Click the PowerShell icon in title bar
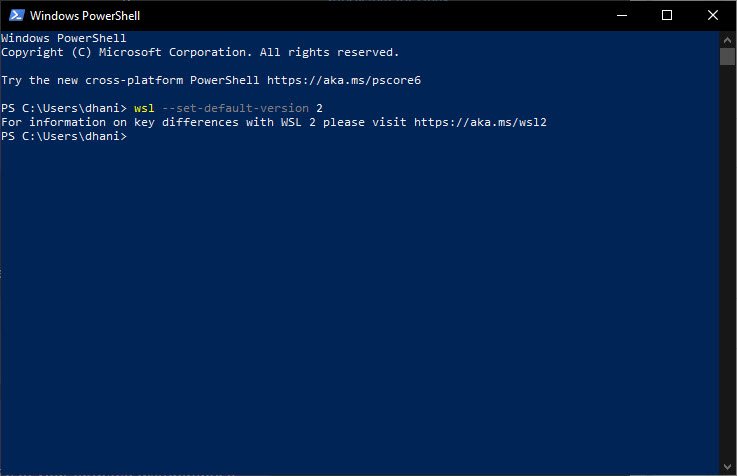The width and height of the screenshot is (737, 476). 16,15
